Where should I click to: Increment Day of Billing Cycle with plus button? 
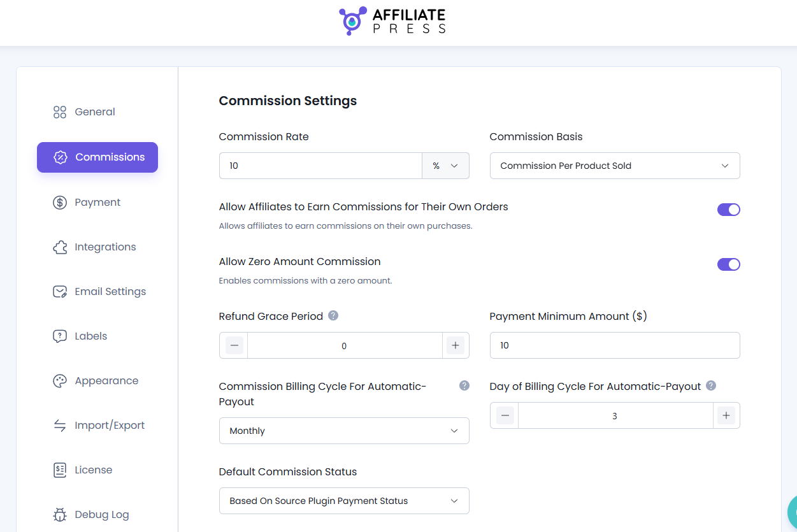tap(726, 415)
